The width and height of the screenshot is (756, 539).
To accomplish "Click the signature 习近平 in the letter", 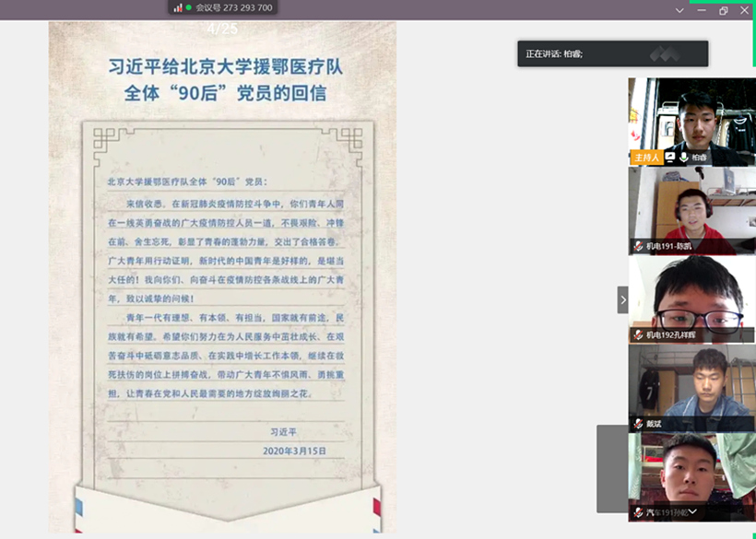I will 283,432.
